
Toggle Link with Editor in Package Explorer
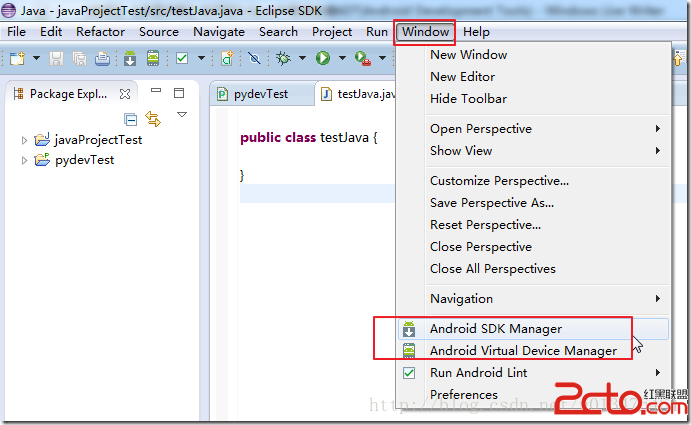[x=153, y=119]
